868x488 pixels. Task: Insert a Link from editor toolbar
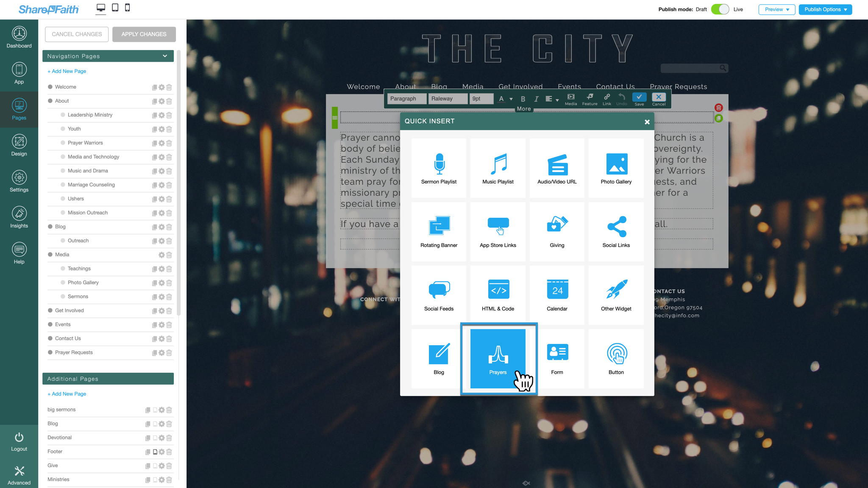click(x=607, y=100)
